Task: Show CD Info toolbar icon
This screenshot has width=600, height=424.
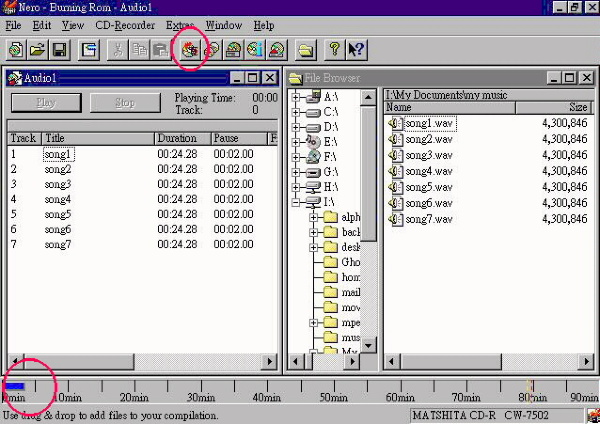Action: point(255,50)
